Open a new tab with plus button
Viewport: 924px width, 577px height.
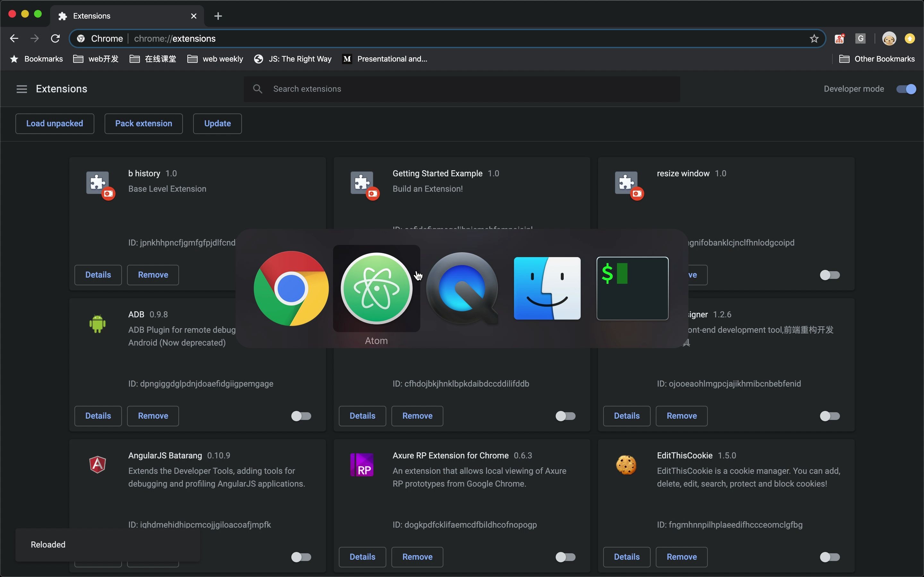218,16
